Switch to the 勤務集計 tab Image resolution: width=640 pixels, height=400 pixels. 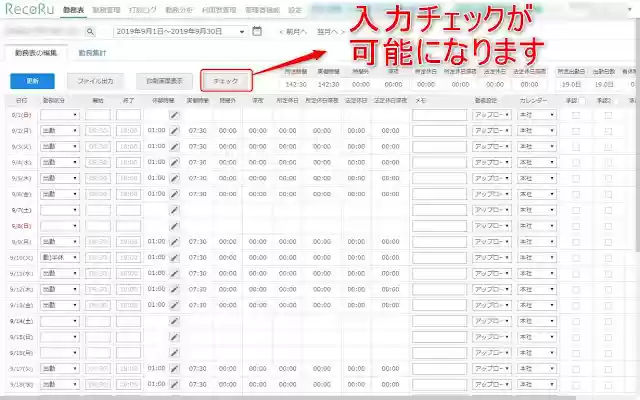click(x=92, y=53)
